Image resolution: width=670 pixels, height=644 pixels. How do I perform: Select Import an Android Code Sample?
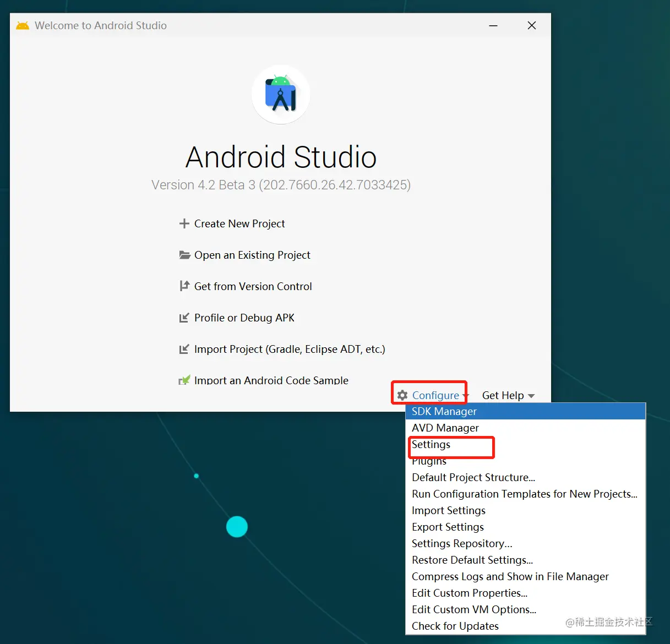(x=271, y=380)
